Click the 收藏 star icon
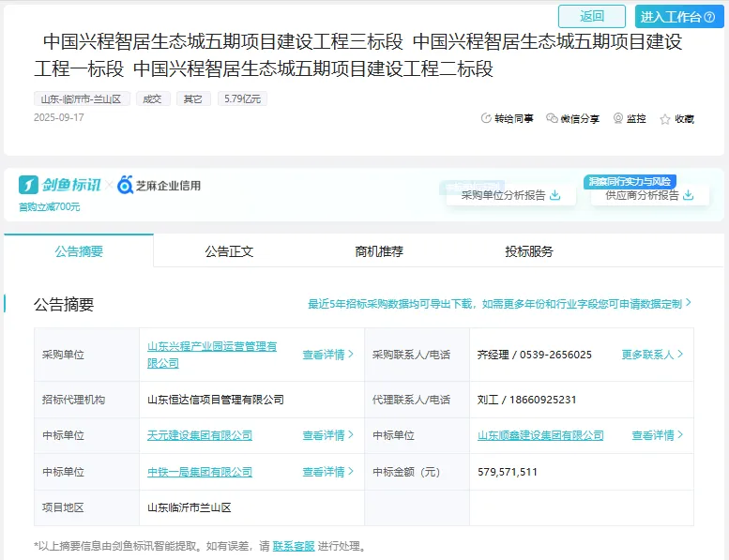This screenshot has height=560, width=729. (x=665, y=119)
